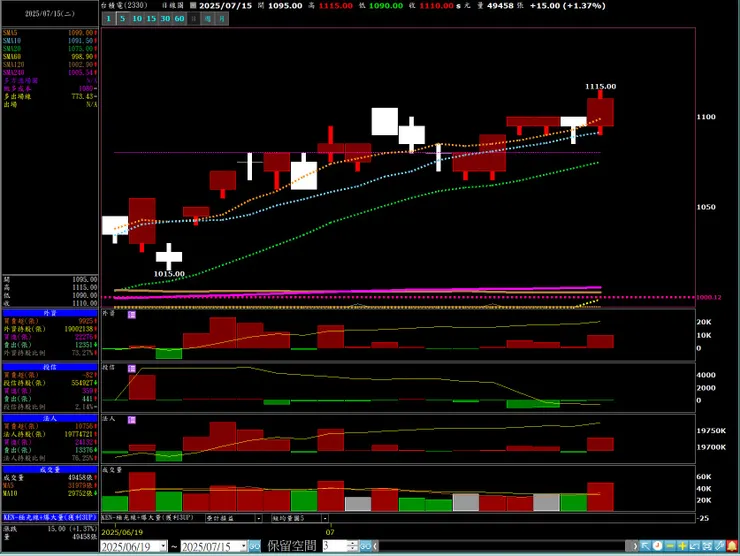Click the yellow plus zoom-in icon
Viewport: 740px width, 556px height.
[x=682, y=546]
